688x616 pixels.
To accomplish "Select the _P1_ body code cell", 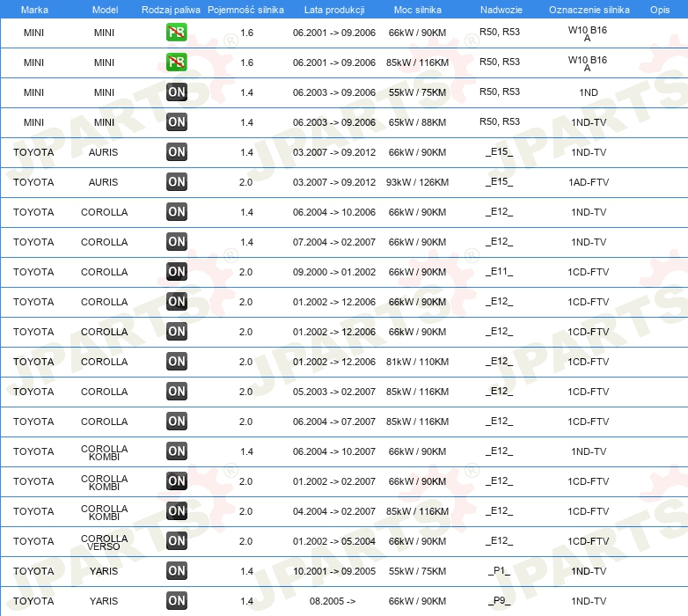I will [500, 571].
